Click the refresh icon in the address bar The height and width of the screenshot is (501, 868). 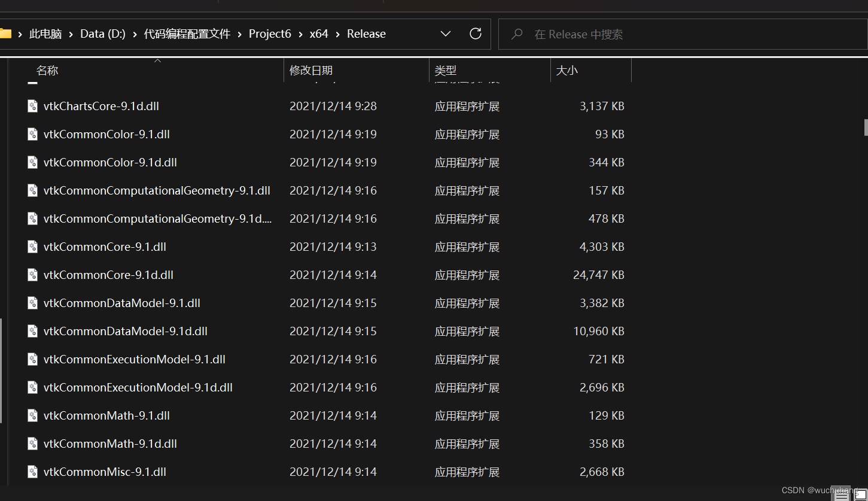tap(476, 34)
